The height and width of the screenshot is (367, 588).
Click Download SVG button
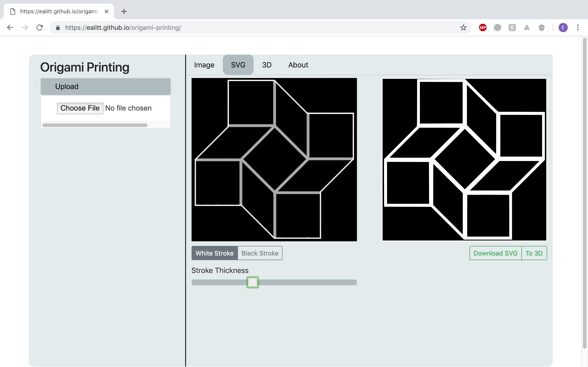click(x=495, y=253)
